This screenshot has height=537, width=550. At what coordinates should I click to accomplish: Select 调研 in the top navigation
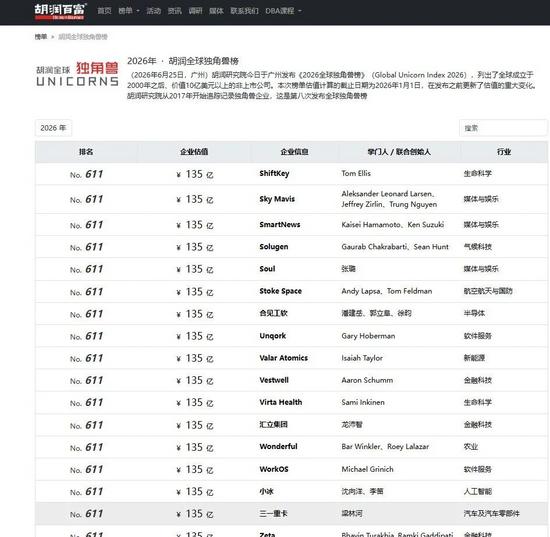click(195, 11)
